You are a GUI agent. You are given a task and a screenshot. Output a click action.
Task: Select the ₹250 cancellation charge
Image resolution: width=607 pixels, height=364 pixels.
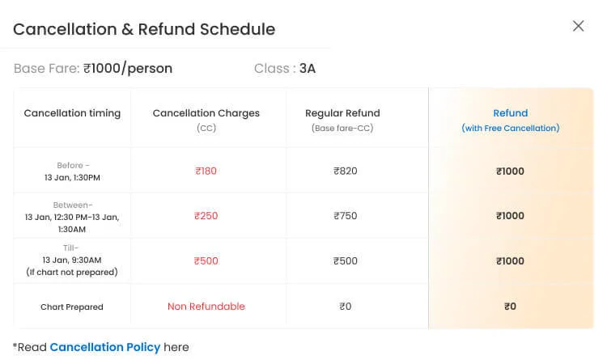coord(206,216)
